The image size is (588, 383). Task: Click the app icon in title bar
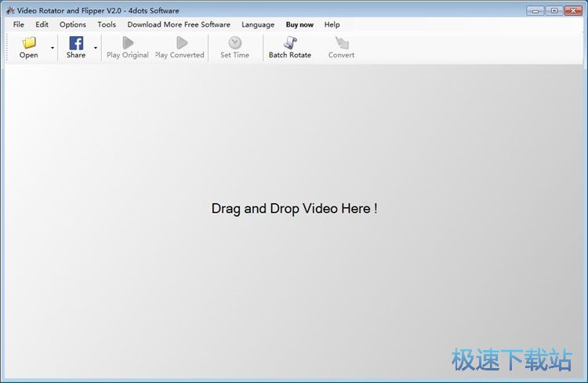[9, 10]
